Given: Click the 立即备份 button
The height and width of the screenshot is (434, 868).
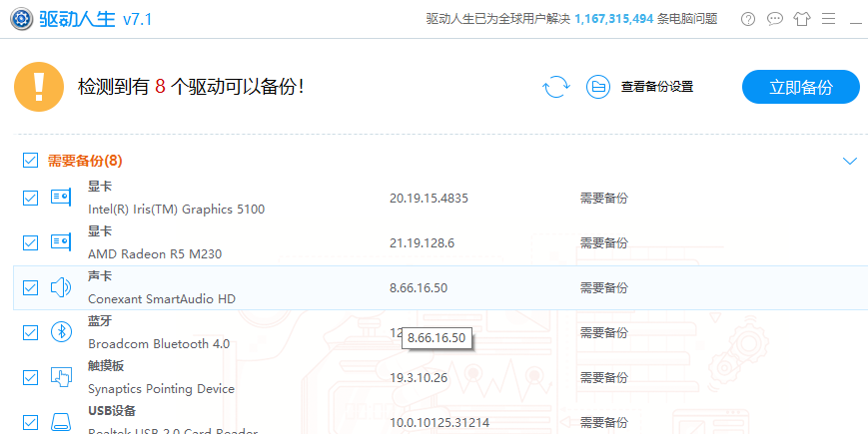Looking at the screenshot, I should pos(800,87).
